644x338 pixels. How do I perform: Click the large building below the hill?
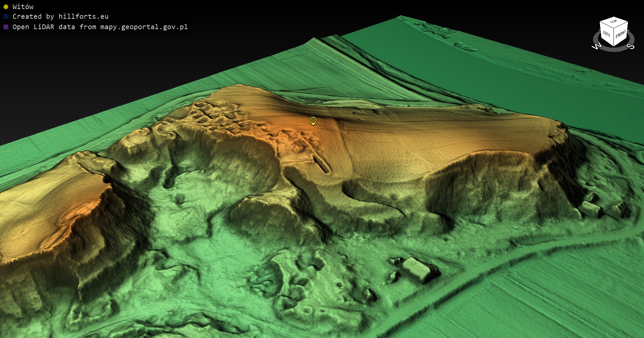click(418, 270)
